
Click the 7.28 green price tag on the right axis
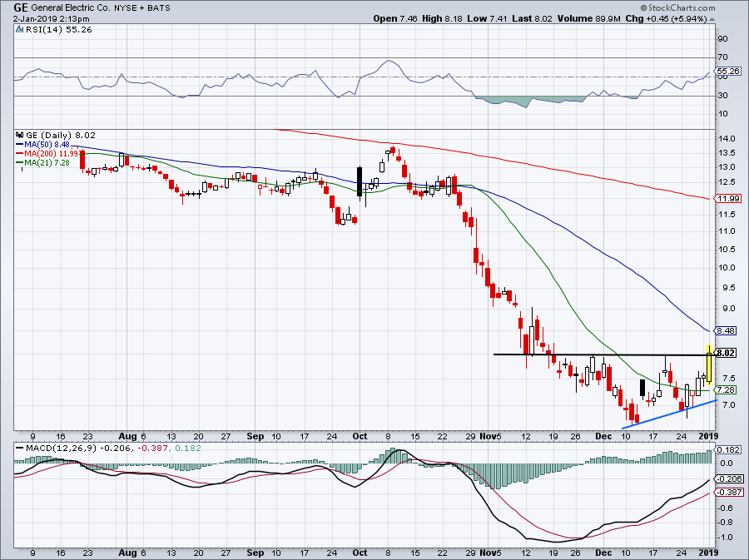tap(726, 390)
